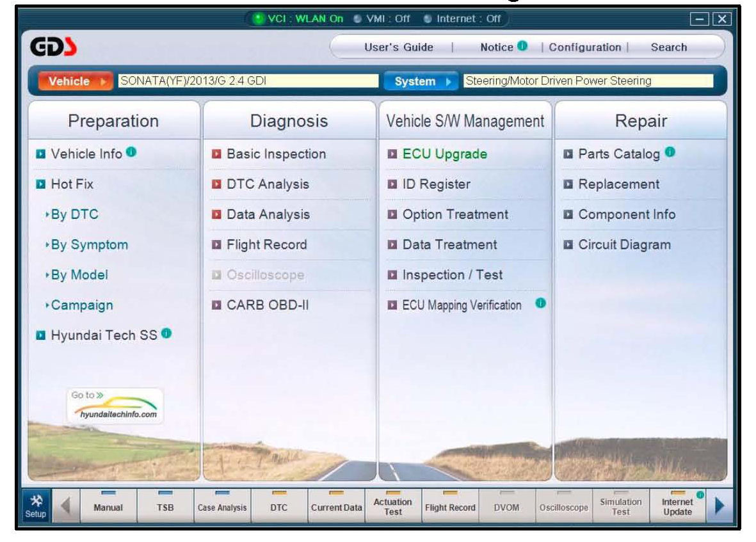Click the Internet Off status indicator
756x542 pixels.
pos(462,19)
